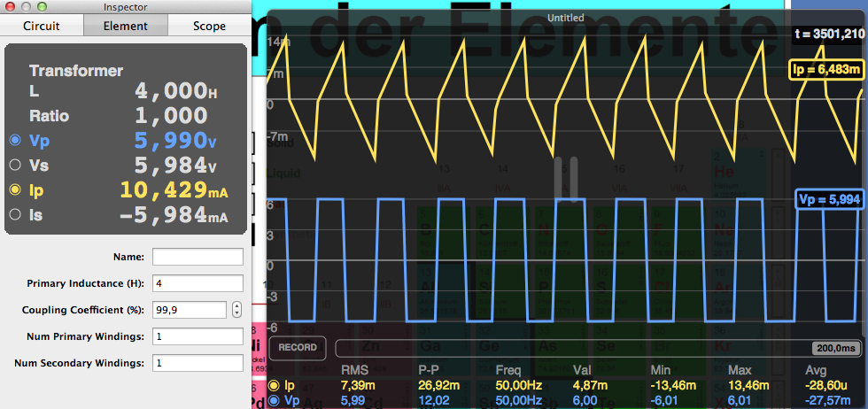The width and height of the screenshot is (868, 409).
Task: Toggle the Ip trace indicator in the stats row
Action: tap(273, 386)
